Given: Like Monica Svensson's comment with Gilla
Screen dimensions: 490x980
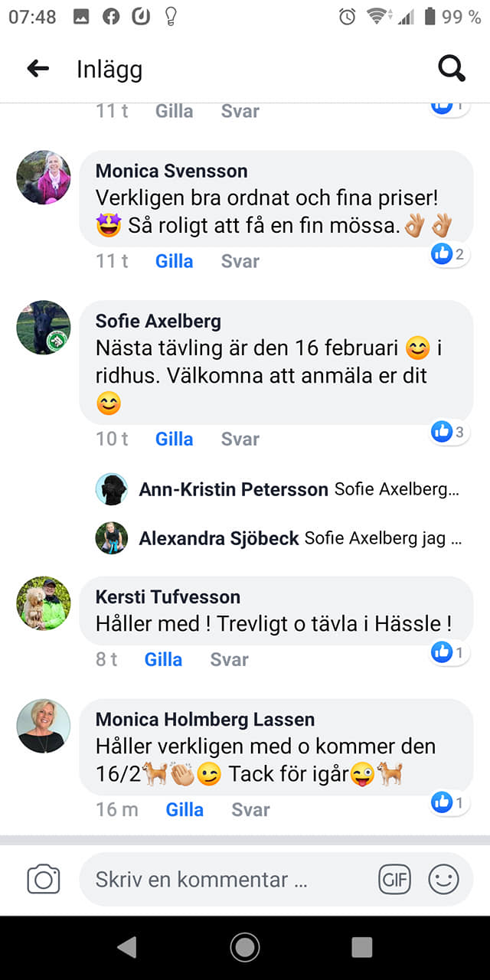Looking at the screenshot, I should coord(174,261).
